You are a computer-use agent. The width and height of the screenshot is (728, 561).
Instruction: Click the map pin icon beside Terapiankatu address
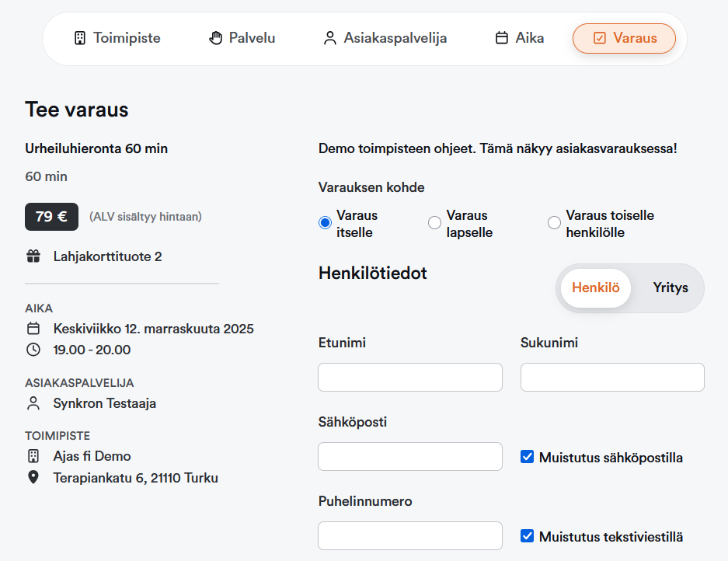pos(33,477)
